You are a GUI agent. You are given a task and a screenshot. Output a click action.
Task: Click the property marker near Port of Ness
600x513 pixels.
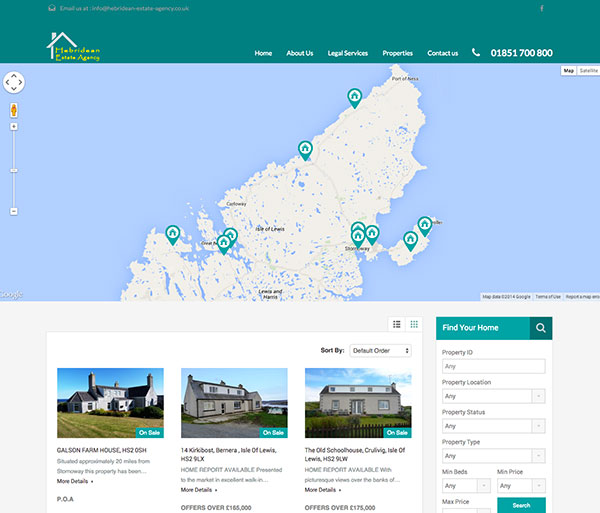click(x=355, y=98)
